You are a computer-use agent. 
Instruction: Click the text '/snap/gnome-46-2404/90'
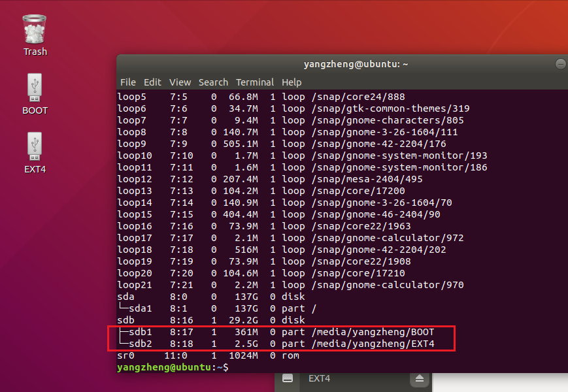(376, 214)
